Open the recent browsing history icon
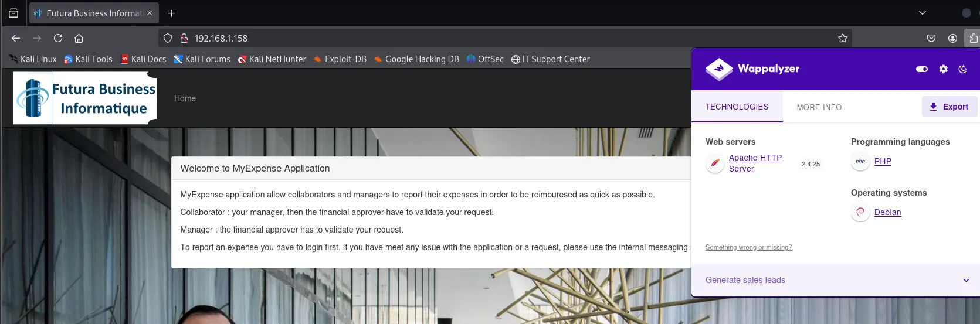 [13, 13]
